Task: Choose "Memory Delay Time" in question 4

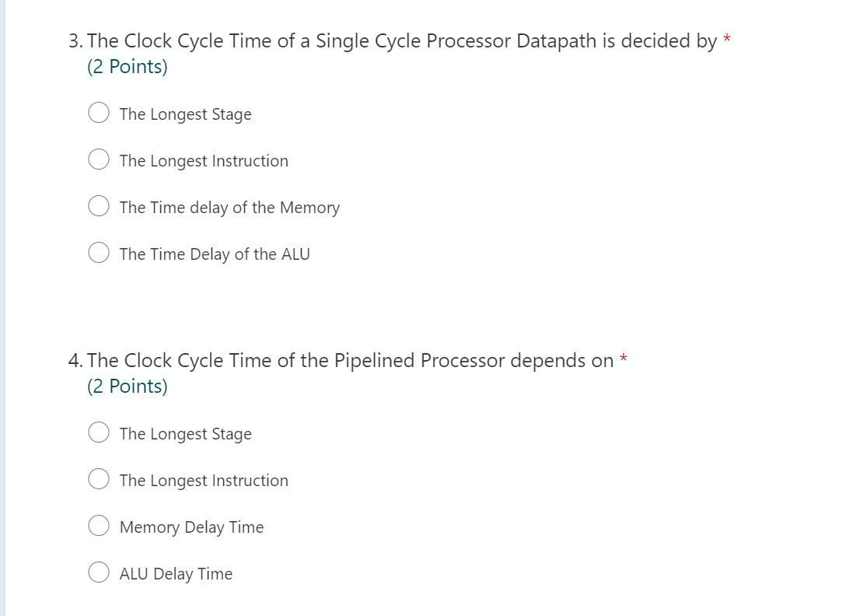Action: point(98,525)
